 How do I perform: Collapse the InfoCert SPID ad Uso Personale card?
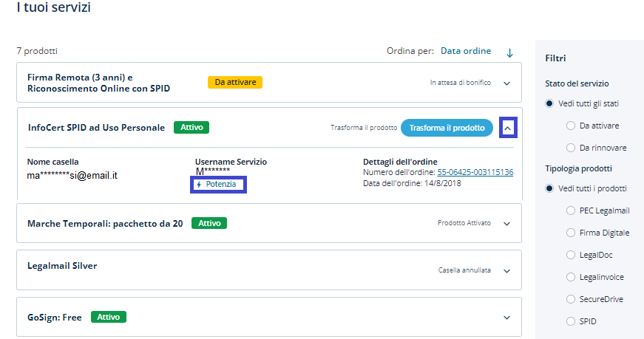[507, 128]
